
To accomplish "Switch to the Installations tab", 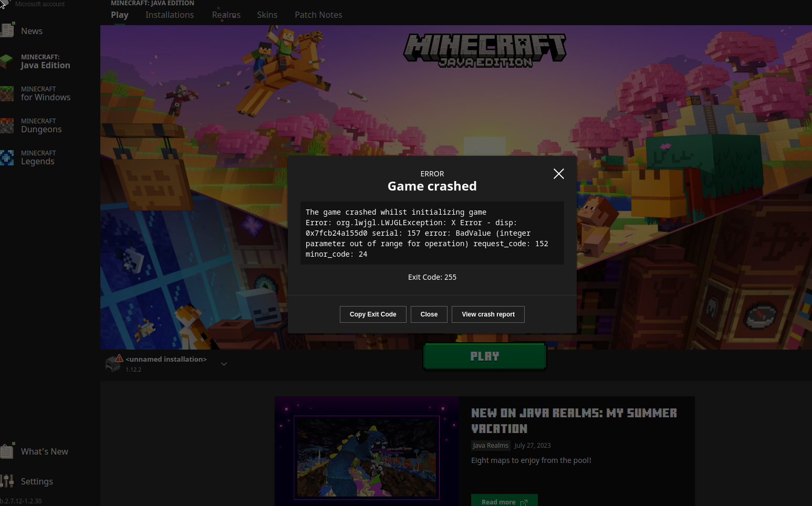I will pos(170,15).
